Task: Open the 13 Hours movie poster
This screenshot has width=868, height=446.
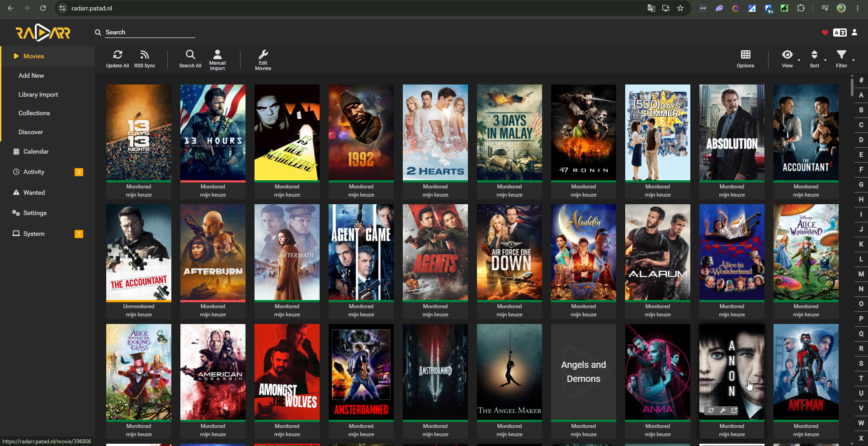Action: (x=213, y=132)
